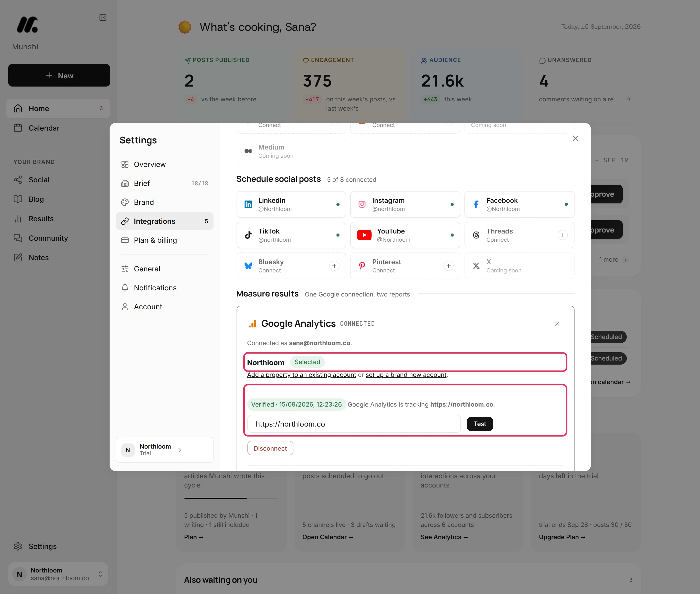Connect Pinterest with the plus button

click(x=449, y=266)
